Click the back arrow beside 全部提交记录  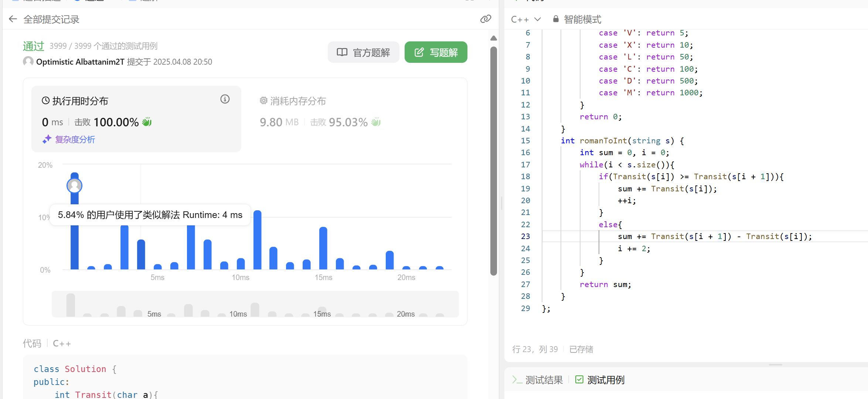click(x=13, y=19)
